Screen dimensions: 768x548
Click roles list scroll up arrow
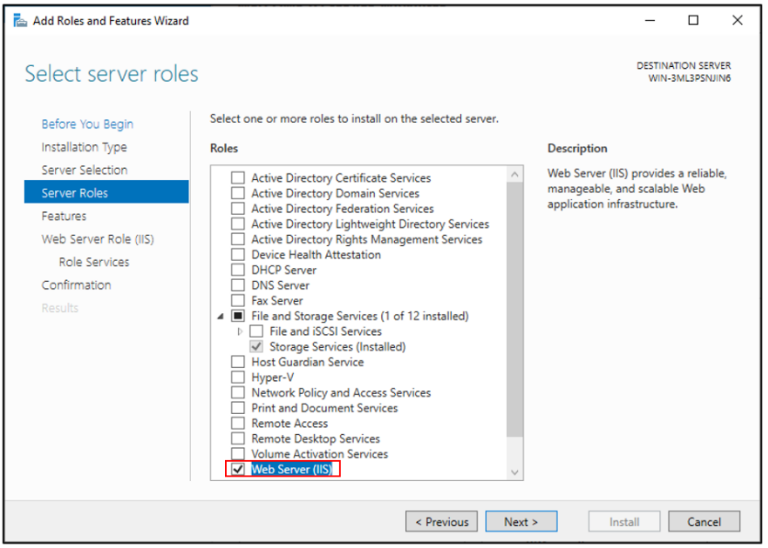(514, 174)
